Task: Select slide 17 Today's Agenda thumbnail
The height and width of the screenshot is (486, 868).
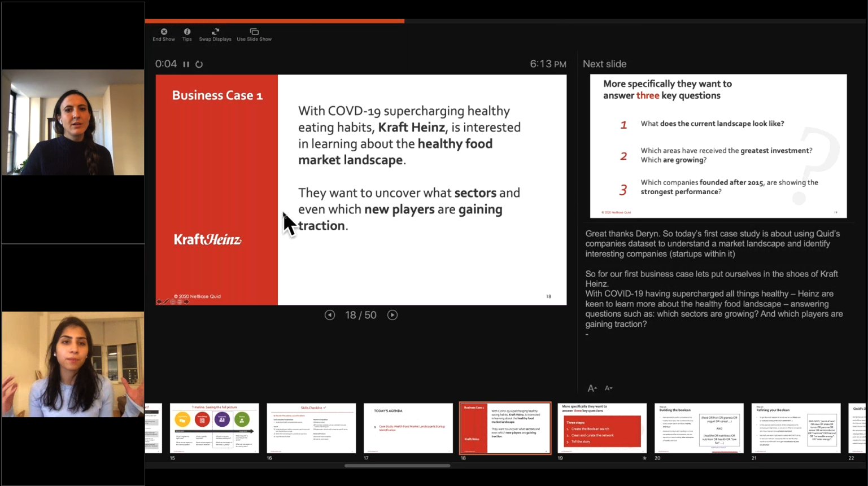Action: pos(408,428)
